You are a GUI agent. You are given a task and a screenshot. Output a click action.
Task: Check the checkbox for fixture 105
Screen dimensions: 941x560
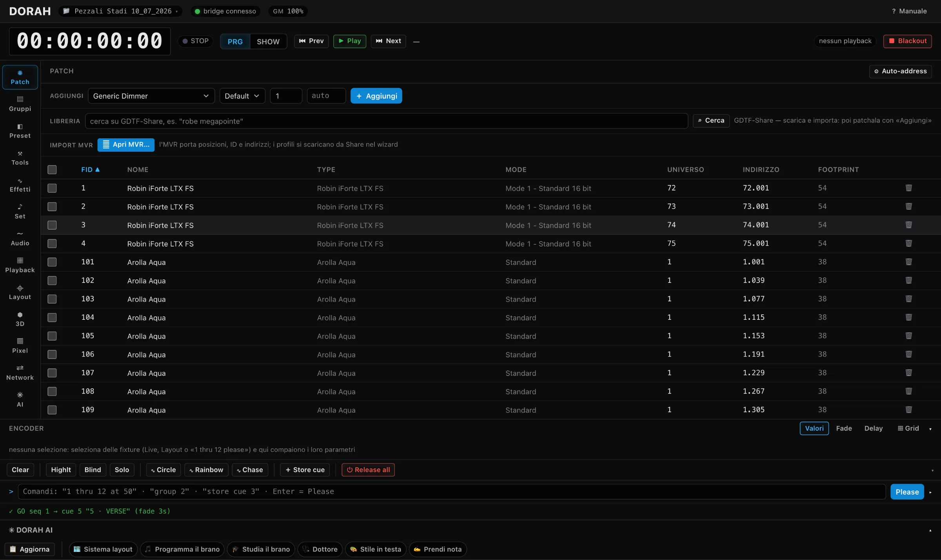tap(52, 336)
